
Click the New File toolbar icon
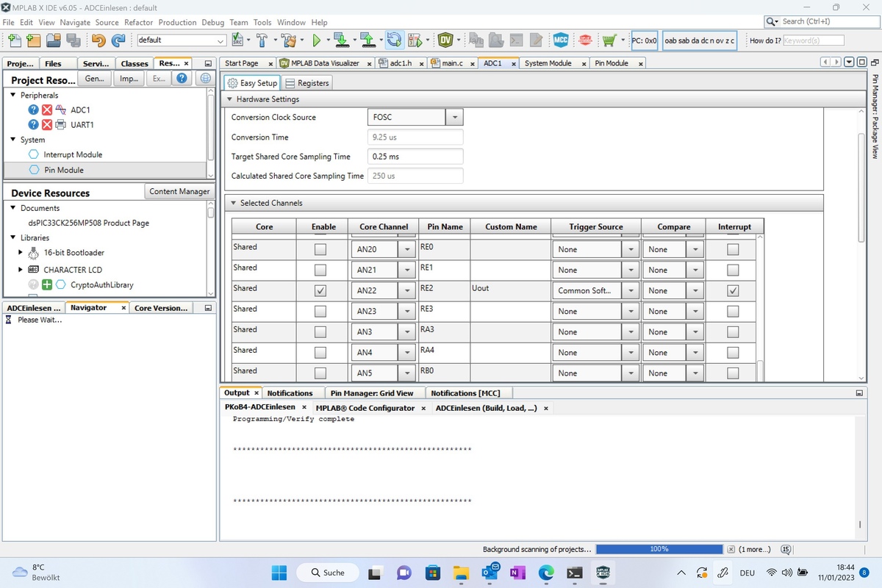coord(13,40)
